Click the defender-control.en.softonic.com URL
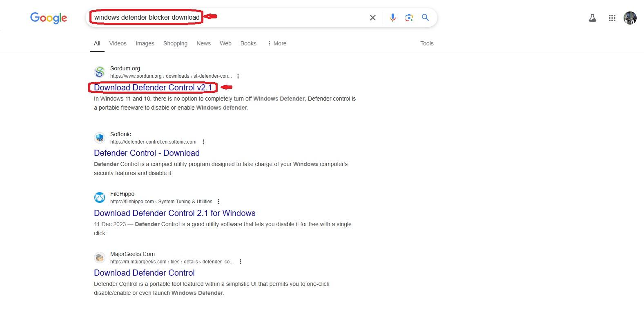This screenshot has height=310, width=644. [x=153, y=142]
